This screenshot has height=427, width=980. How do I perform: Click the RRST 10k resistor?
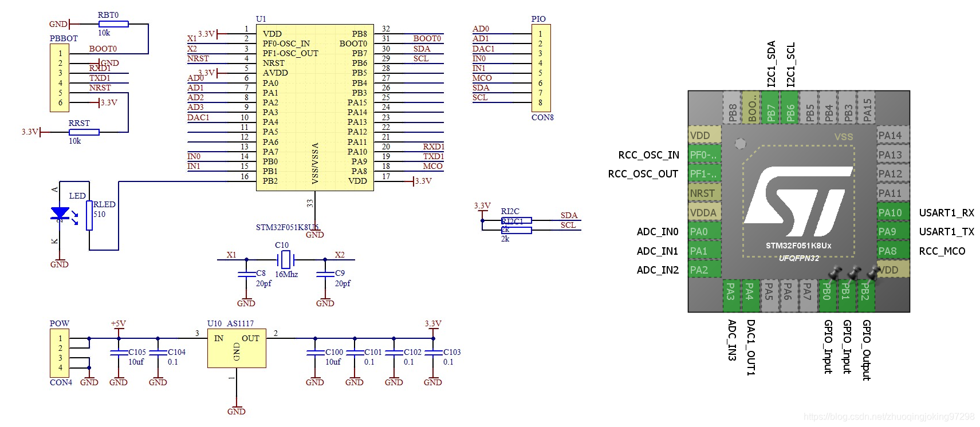[84, 132]
